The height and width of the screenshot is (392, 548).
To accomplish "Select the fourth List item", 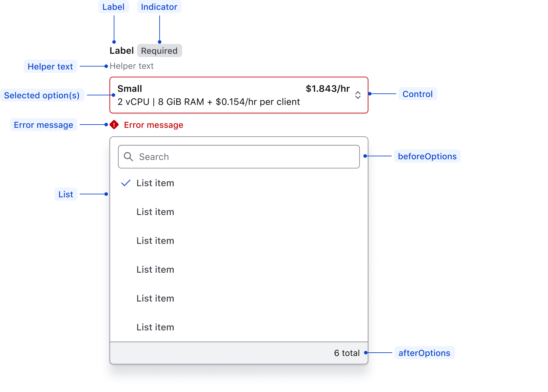I will pyautogui.click(x=155, y=269).
